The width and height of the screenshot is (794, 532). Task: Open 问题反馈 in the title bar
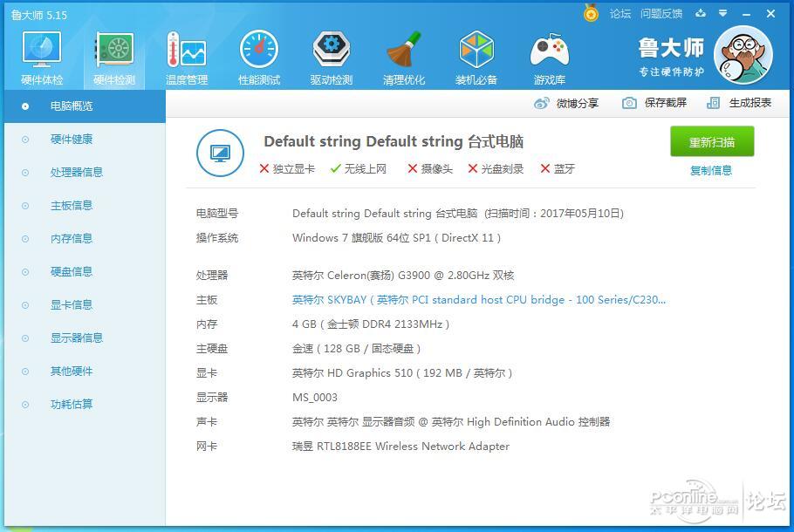click(661, 13)
